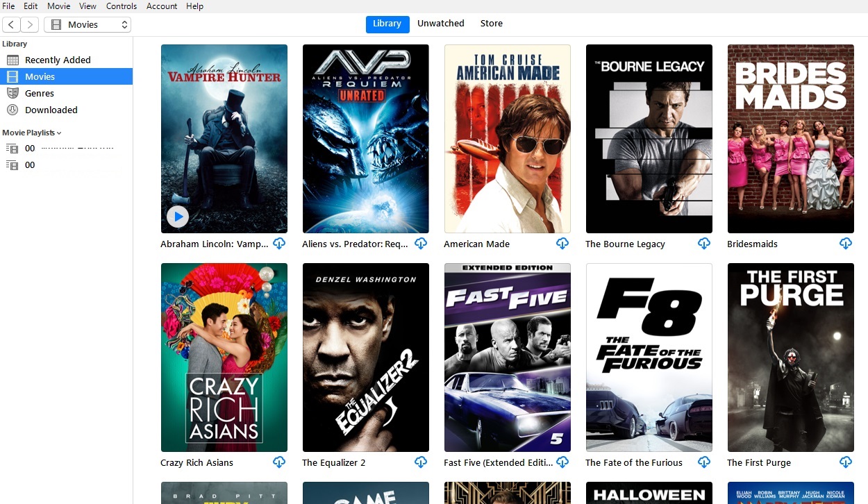Click 'The Bourne Legacy' title text
Image resolution: width=868 pixels, height=504 pixels.
coord(625,244)
